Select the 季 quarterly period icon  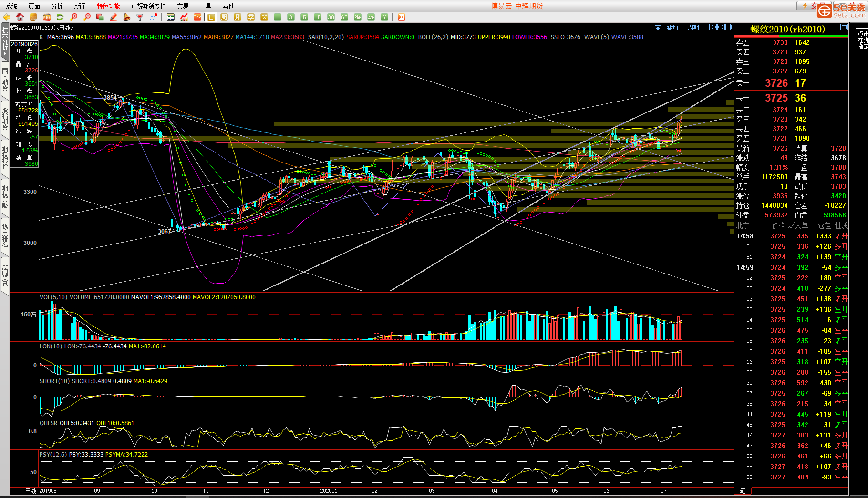click(251, 17)
